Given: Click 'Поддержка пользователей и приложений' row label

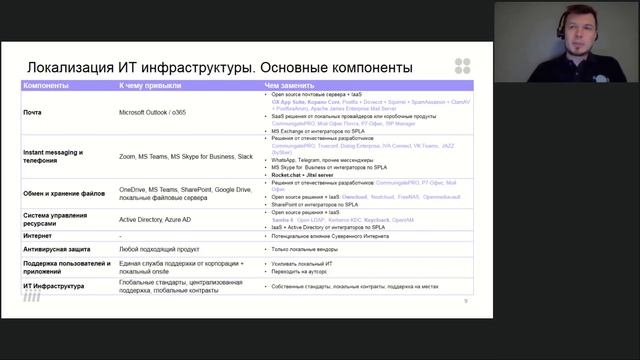Looking at the screenshot, I should [x=67, y=267].
